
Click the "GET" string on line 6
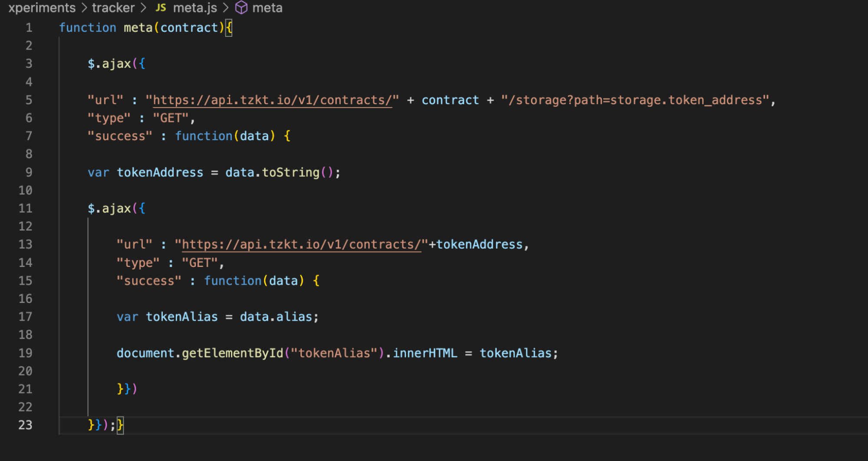click(x=171, y=119)
